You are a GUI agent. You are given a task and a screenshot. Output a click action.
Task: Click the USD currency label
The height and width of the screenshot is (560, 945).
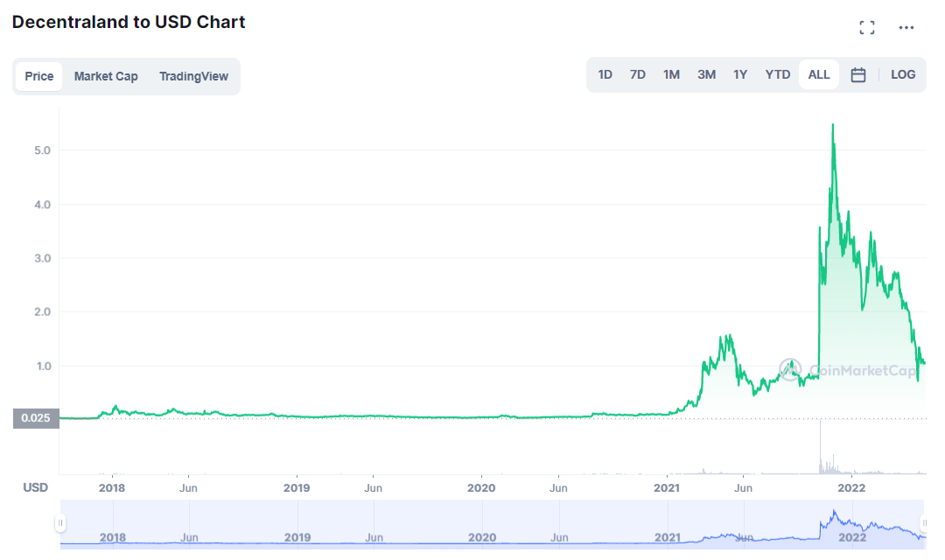point(35,487)
